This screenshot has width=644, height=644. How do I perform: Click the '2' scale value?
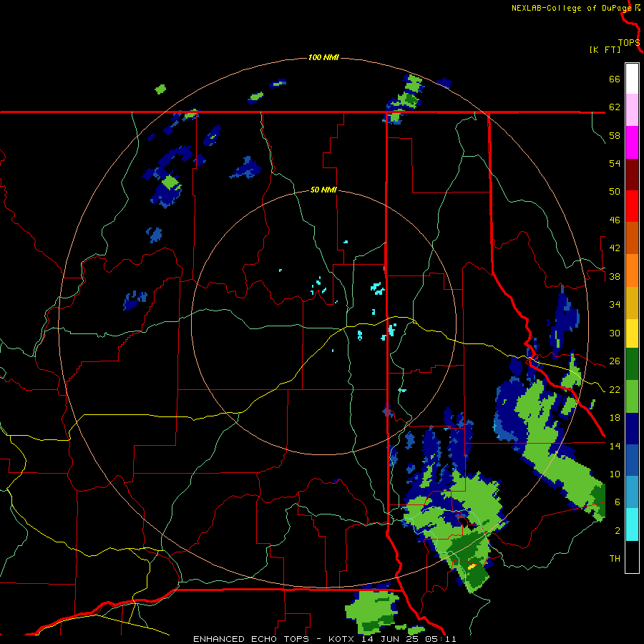coord(617,531)
